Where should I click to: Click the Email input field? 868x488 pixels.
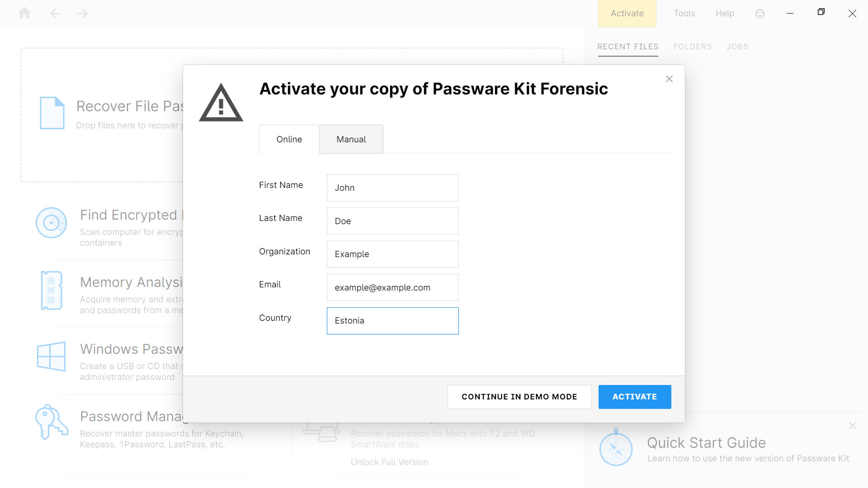392,287
